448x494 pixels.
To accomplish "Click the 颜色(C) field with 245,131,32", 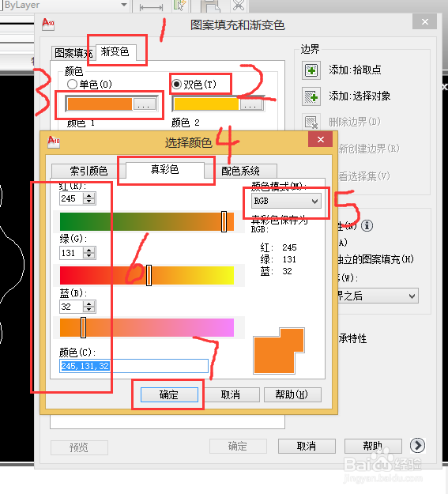I will [x=134, y=366].
